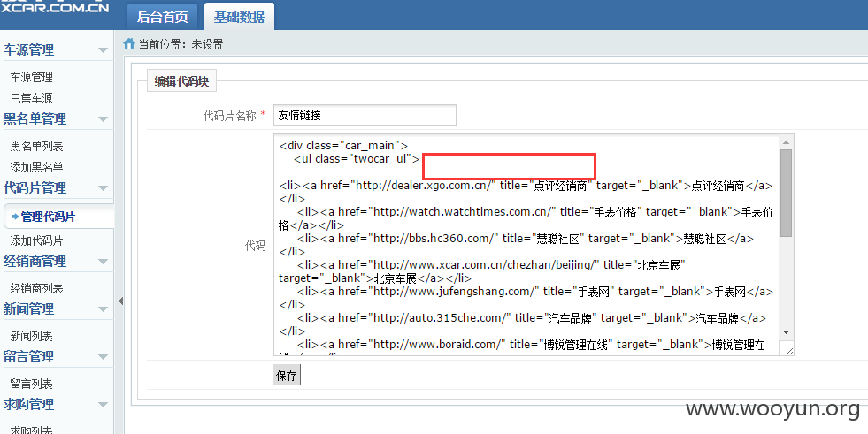Image resolution: width=868 pixels, height=434 pixels.
Task: Open 黑名单列表 in the sidebar
Action: tap(36, 146)
